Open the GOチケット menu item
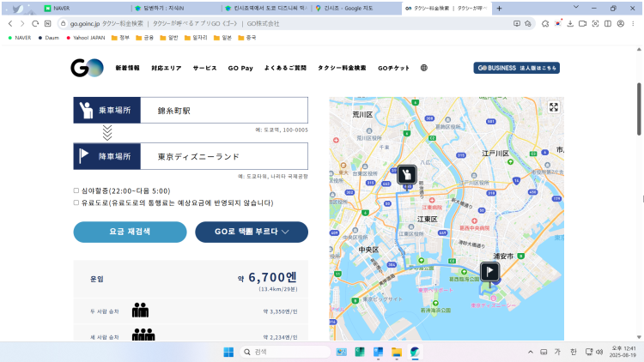This screenshot has width=644, height=362. 393,68
